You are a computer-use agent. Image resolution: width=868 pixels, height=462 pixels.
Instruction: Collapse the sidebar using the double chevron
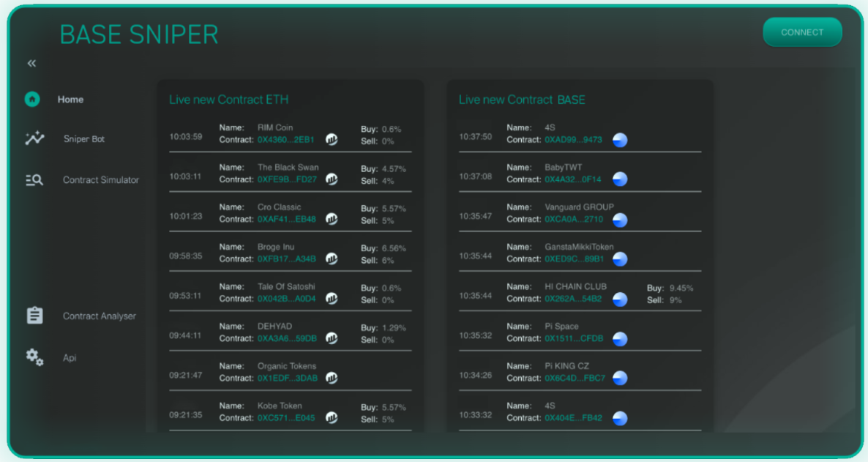point(31,63)
